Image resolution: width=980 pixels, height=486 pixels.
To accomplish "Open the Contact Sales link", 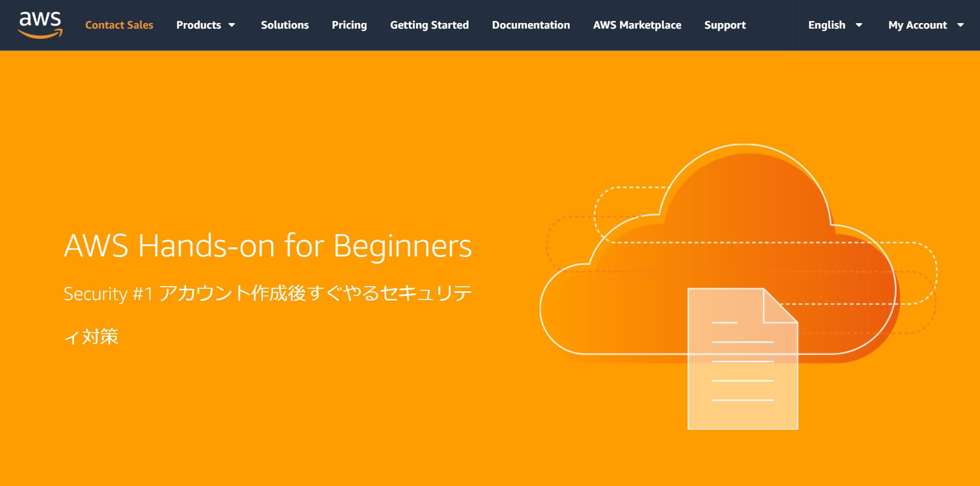I will click(x=119, y=25).
